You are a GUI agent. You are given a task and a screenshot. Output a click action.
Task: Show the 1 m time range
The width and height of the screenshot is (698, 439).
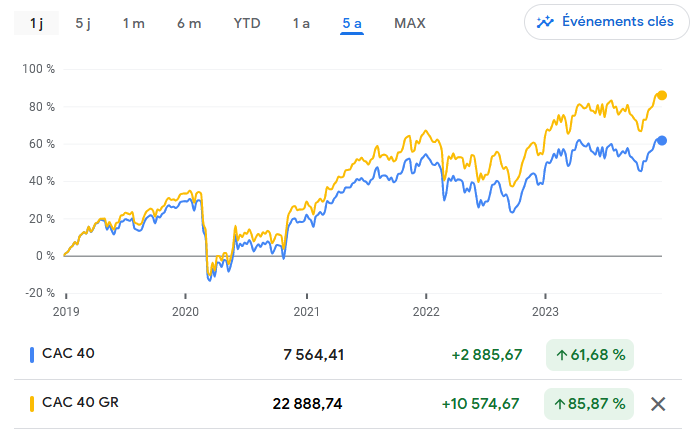pos(134,22)
